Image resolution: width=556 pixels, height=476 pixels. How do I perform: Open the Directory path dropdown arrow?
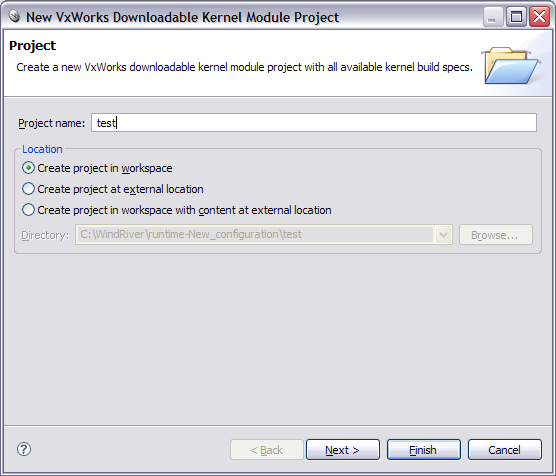click(x=443, y=234)
